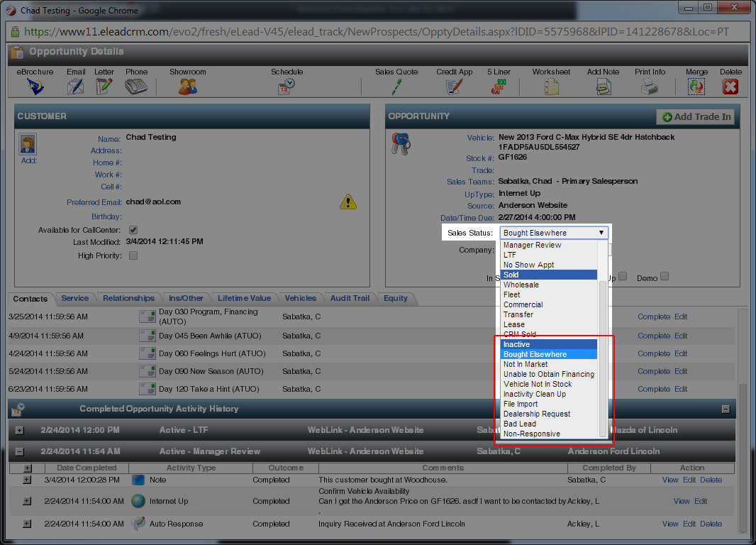
Task: Open the eBrochure tool icon
Action: point(35,87)
